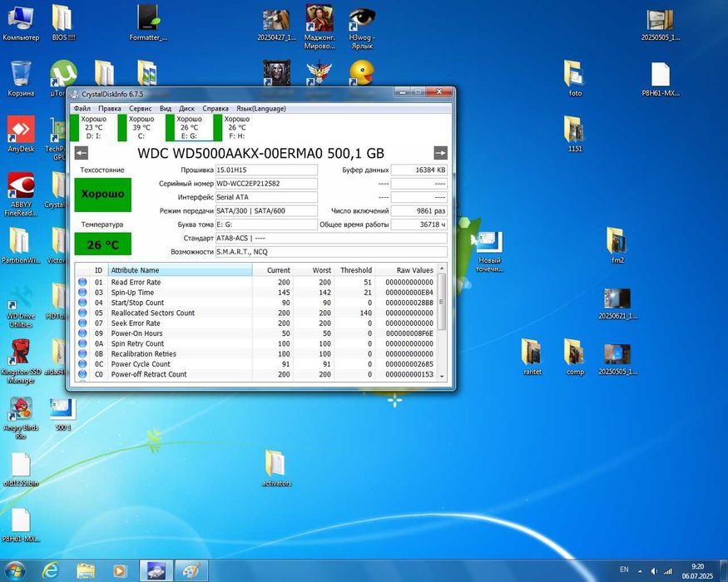Image resolution: width=728 pixels, height=582 pixels.
Task: Click status circle for Spin-Up Time
Action: pos(82,292)
